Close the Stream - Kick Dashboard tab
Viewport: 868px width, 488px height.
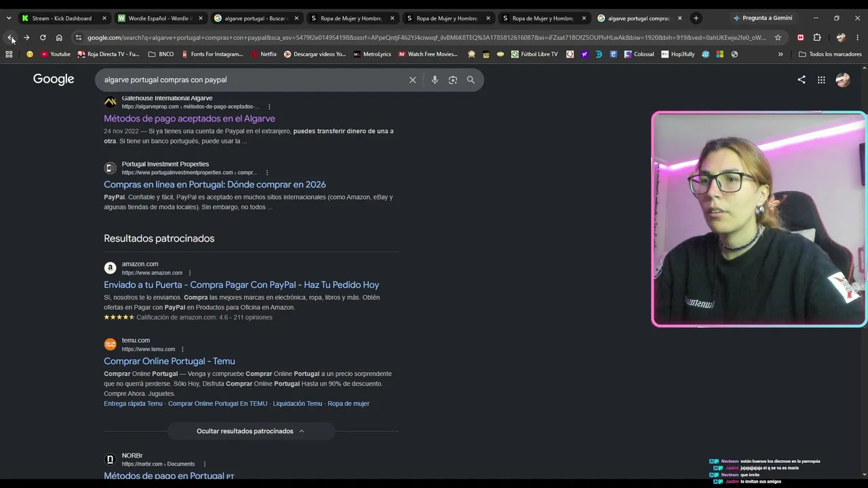point(104,18)
